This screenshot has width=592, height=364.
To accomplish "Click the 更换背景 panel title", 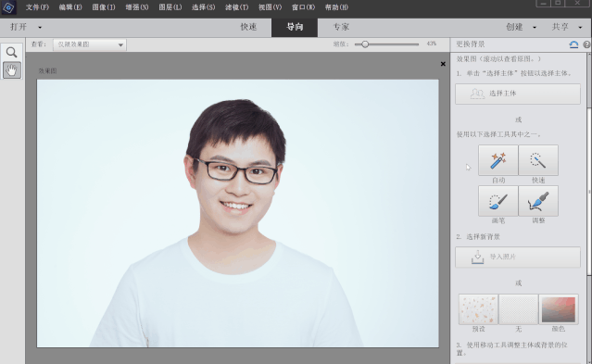I will click(471, 44).
